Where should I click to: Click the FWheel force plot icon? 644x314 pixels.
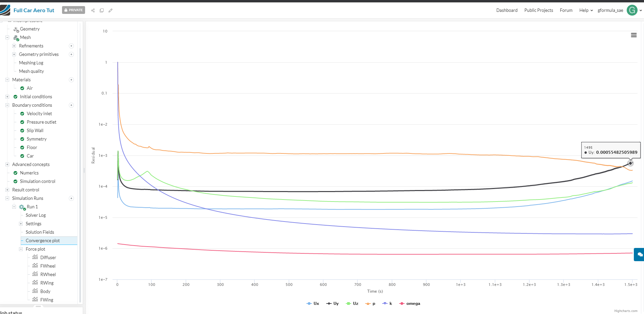pyautogui.click(x=35, y=266)
